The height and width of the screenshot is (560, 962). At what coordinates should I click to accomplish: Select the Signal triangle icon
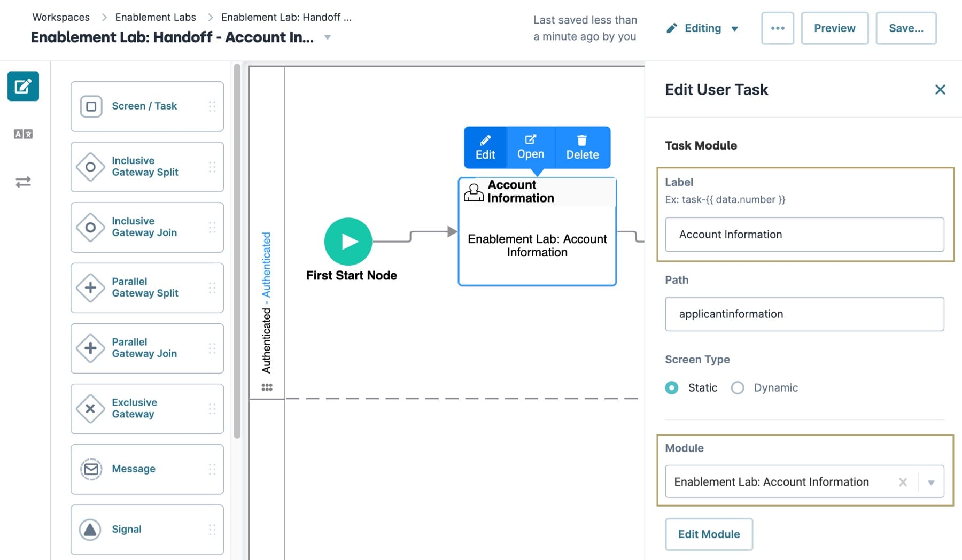[90, 530]
